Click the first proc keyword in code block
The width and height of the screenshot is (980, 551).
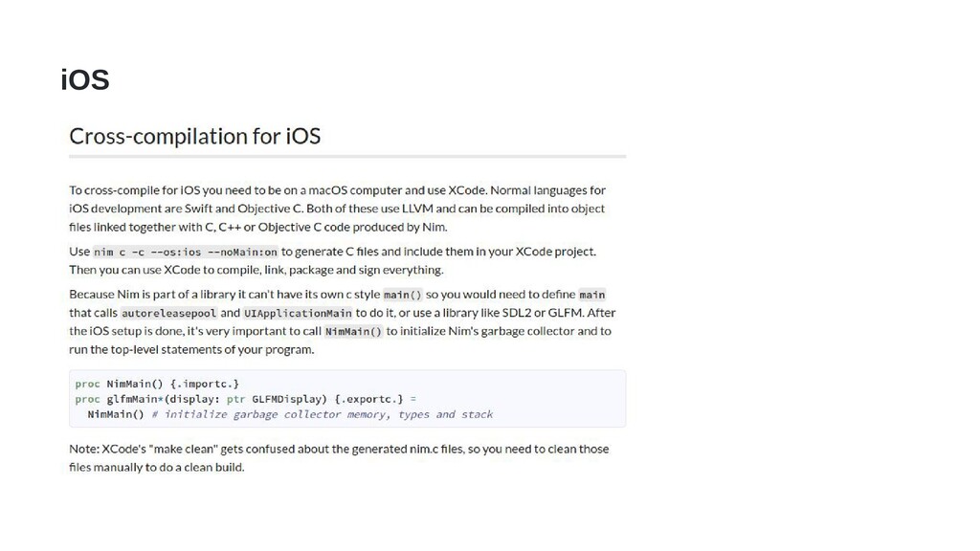coord(87,384)
